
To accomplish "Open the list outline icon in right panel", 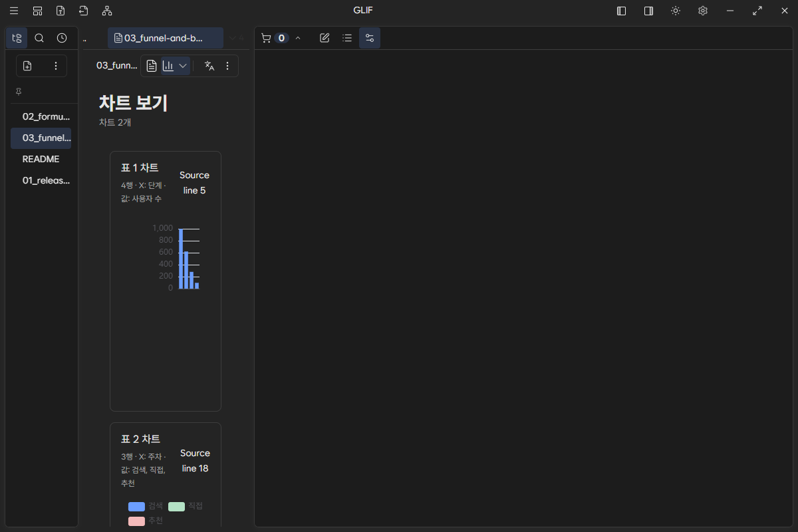I will click(x=347, y=38).
